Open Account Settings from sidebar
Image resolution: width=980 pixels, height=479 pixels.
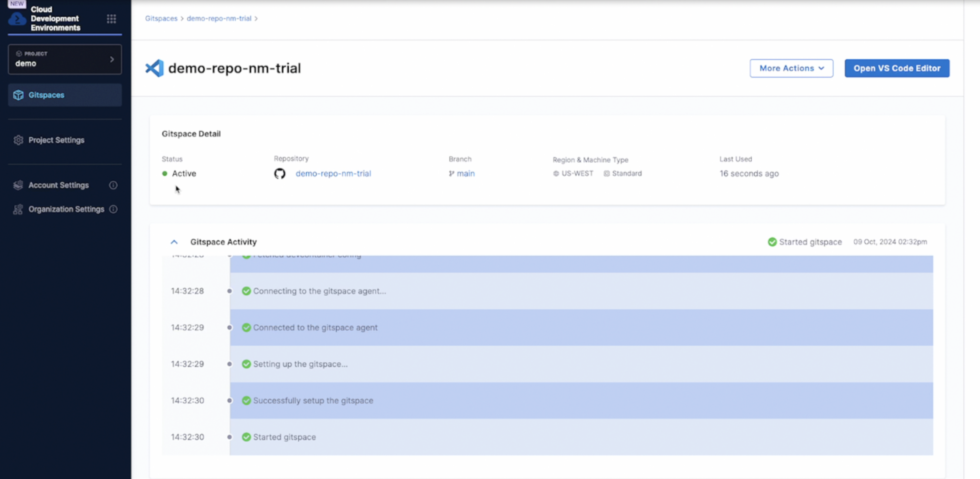tap(59, 185)
